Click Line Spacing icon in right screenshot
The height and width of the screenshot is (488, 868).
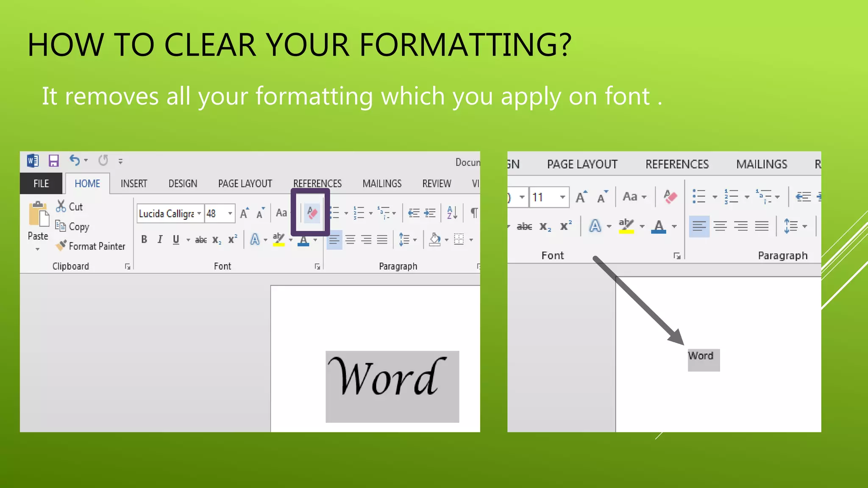click(x=790, y=226)
